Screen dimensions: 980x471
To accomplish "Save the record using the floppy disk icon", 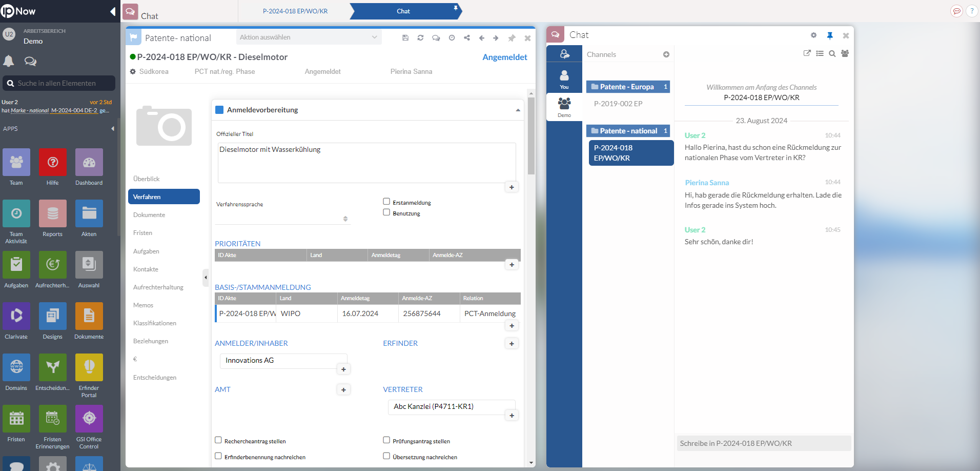I will (405, 37).
